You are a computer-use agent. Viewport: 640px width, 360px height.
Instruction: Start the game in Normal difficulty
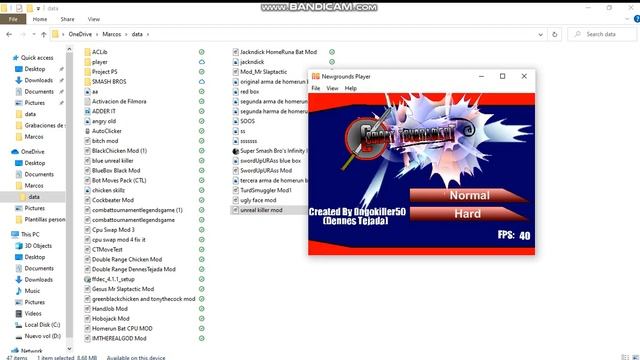pyautogui.click(x=469, y=196)
